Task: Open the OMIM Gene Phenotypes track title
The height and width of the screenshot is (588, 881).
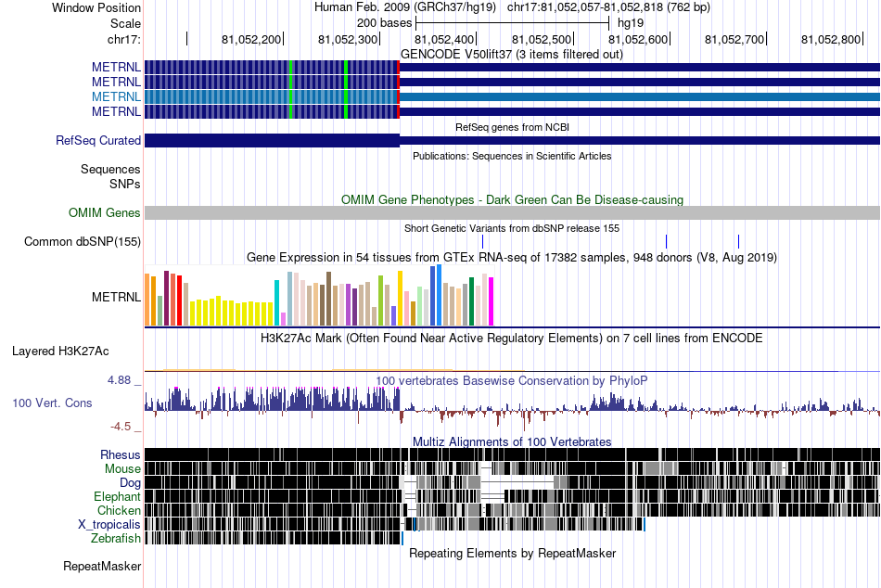Action: click(x=512, y=199)
